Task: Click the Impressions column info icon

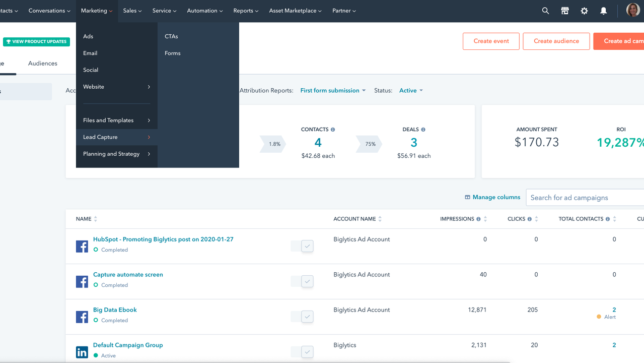Action: point(478,219)
